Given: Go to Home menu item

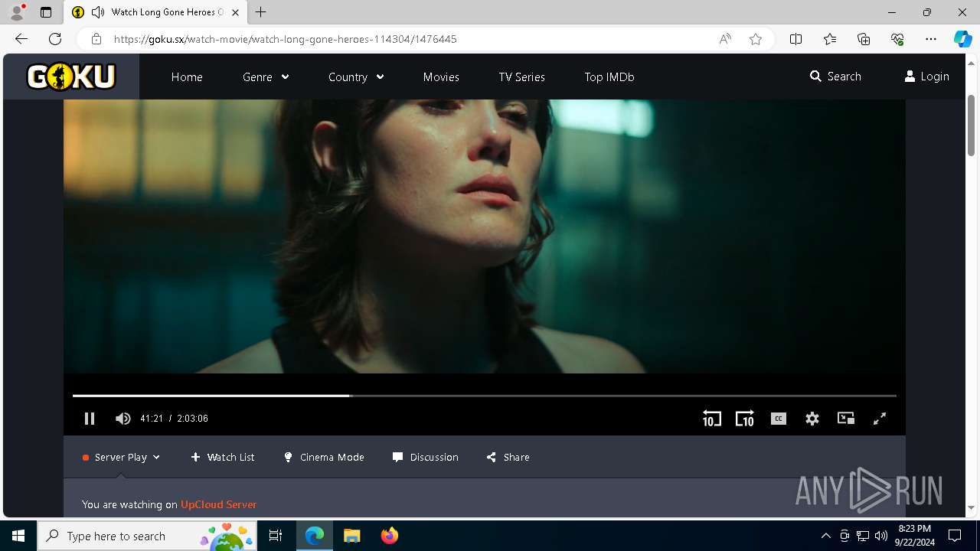Looking at the screenshot, I should point(187,77).
